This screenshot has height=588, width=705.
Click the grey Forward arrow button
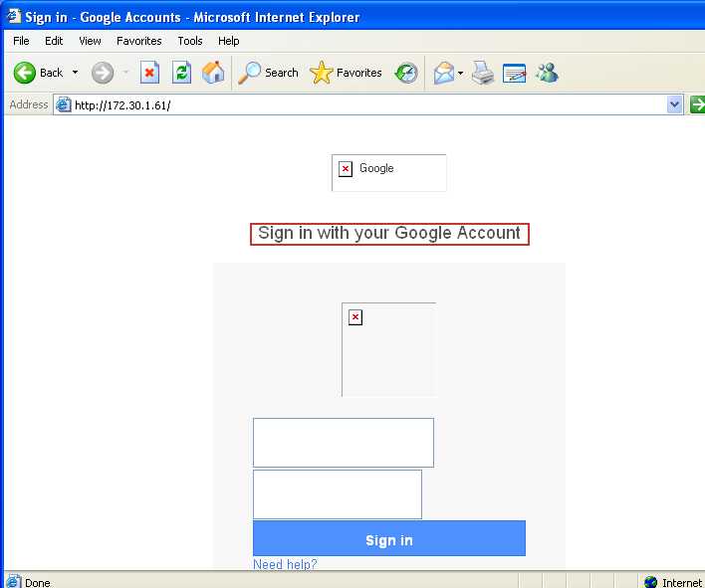[103, 73]
